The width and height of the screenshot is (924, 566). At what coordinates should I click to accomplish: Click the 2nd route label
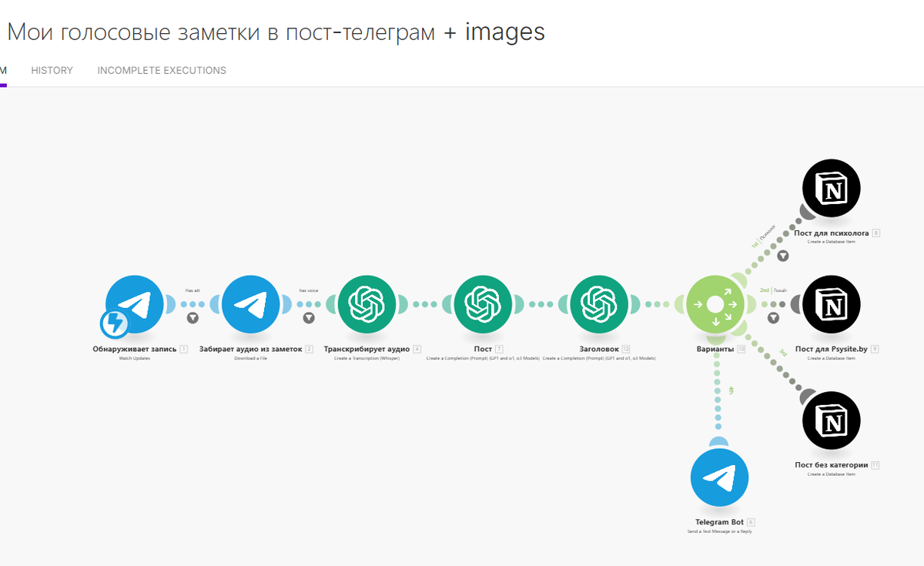coord(765,290)
